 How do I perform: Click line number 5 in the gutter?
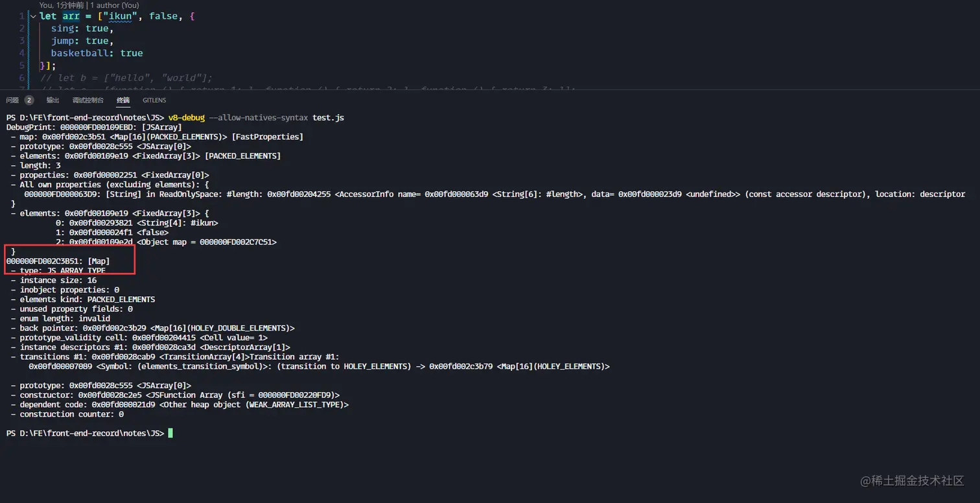[22, 65]
